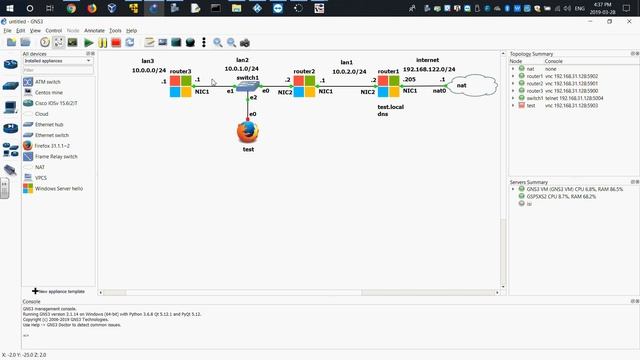
Task: Select the nat cloud node on canvas
Action: point(473,85)
